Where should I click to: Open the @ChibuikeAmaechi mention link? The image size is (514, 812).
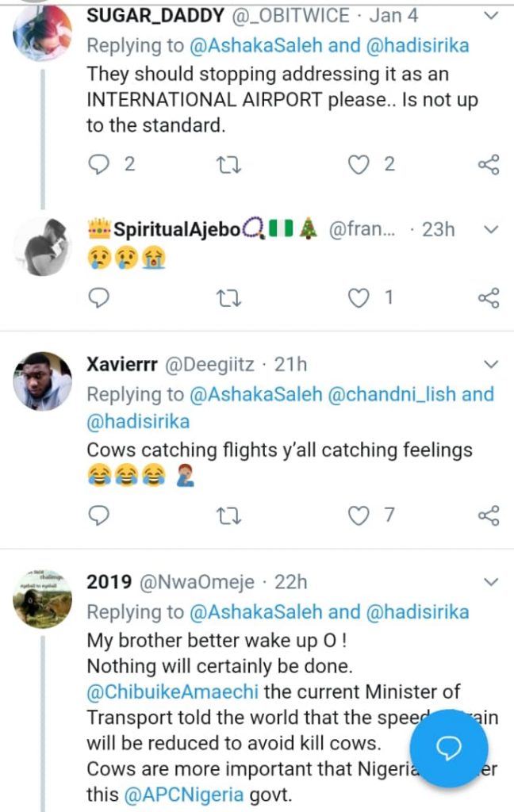tap(173, 691)
